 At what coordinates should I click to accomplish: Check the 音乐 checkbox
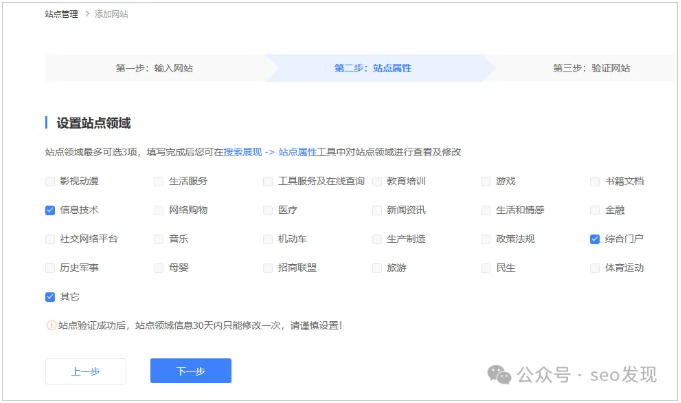point(159,239)
